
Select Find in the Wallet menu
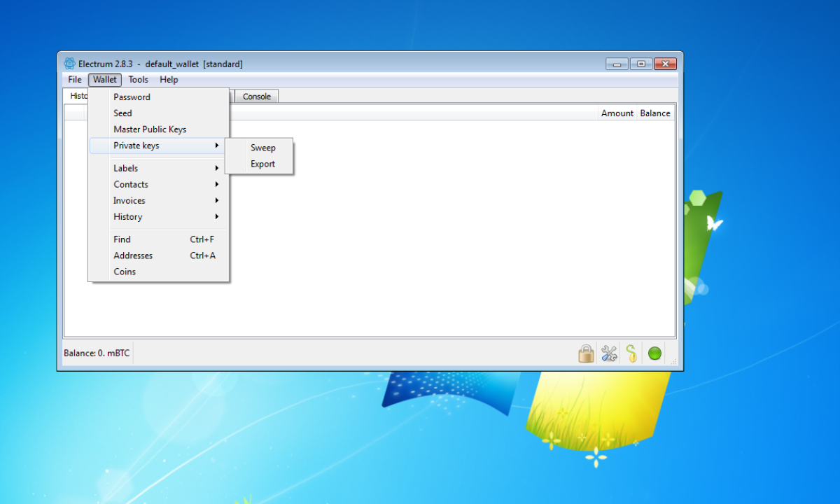[122, 239]
